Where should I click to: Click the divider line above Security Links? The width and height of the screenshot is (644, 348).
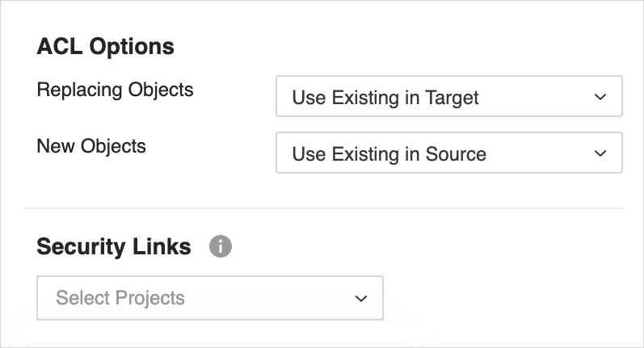322,208
